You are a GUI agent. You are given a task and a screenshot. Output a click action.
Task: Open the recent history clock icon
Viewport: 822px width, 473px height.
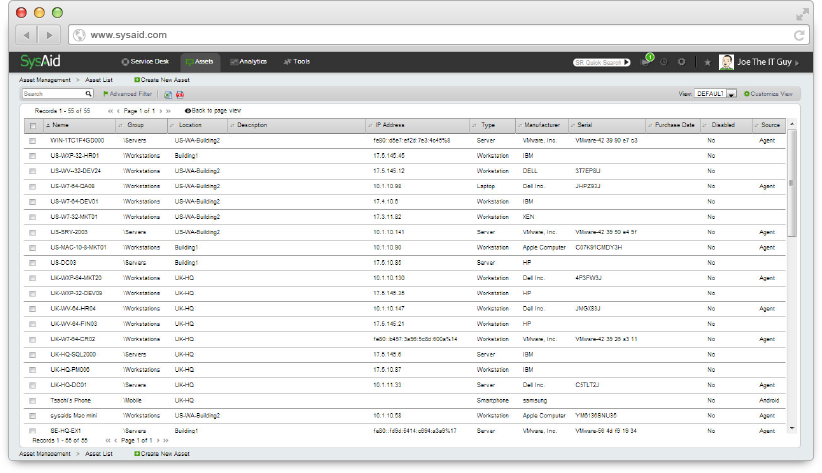pyautogui.click(x=664, y=62)
